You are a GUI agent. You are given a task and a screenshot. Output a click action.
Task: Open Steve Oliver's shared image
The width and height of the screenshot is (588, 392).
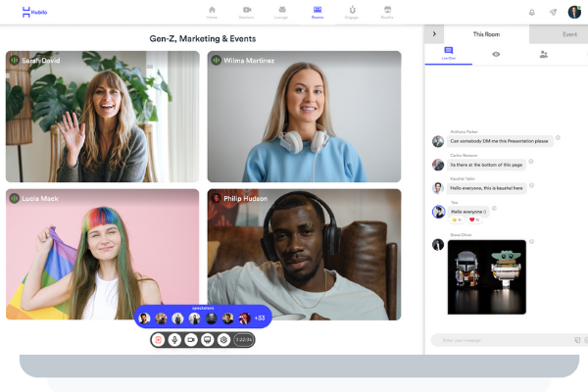pos(487,276)
